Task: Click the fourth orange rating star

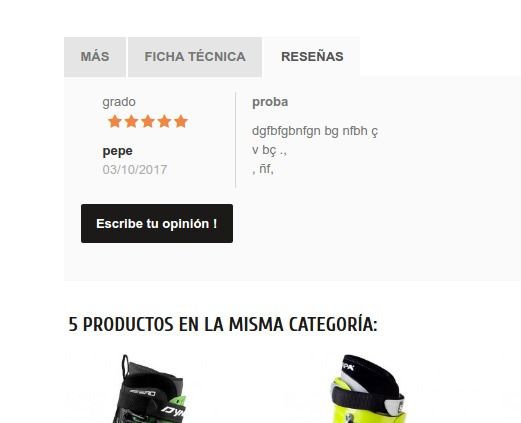Action: [164, 121]
